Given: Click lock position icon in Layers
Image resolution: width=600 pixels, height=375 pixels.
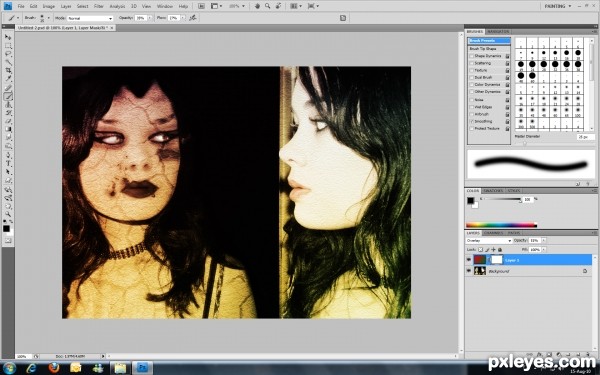Looking at the screenshot, I should coord(494,249).
